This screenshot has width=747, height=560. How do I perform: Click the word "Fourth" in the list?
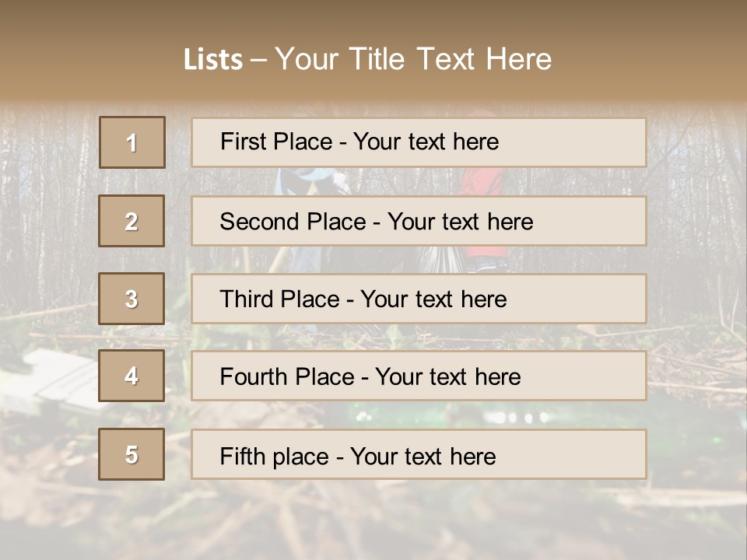[x=254, y=377]
